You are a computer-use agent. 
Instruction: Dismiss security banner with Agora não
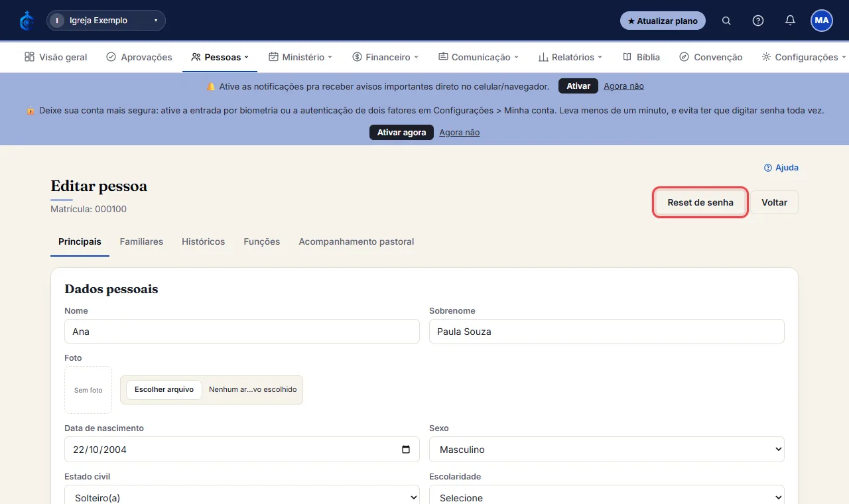(x=459, y=133)
